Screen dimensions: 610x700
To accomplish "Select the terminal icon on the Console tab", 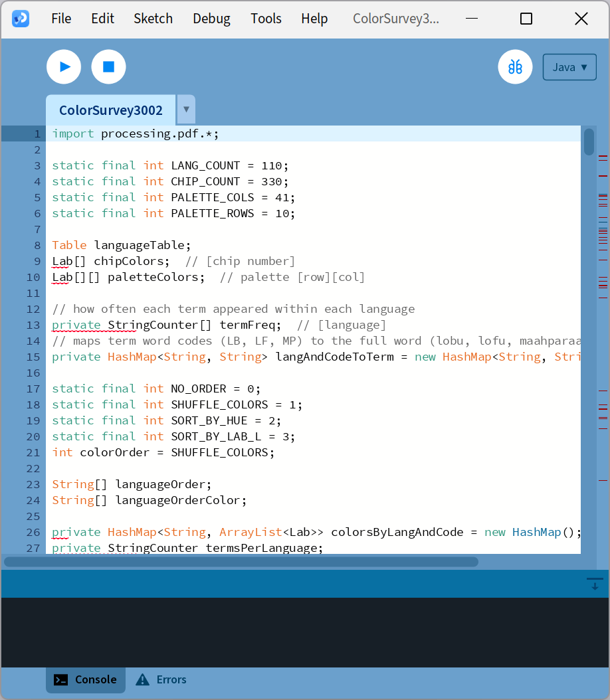I will pyautogui.click(x=62, y=679).
